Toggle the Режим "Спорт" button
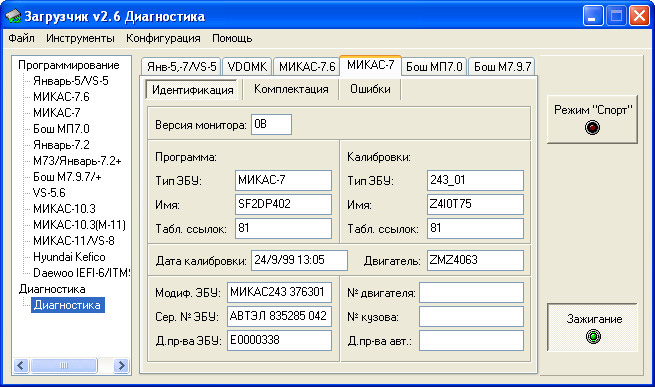This screenshot has width=655, height=387. pos(593,120)
